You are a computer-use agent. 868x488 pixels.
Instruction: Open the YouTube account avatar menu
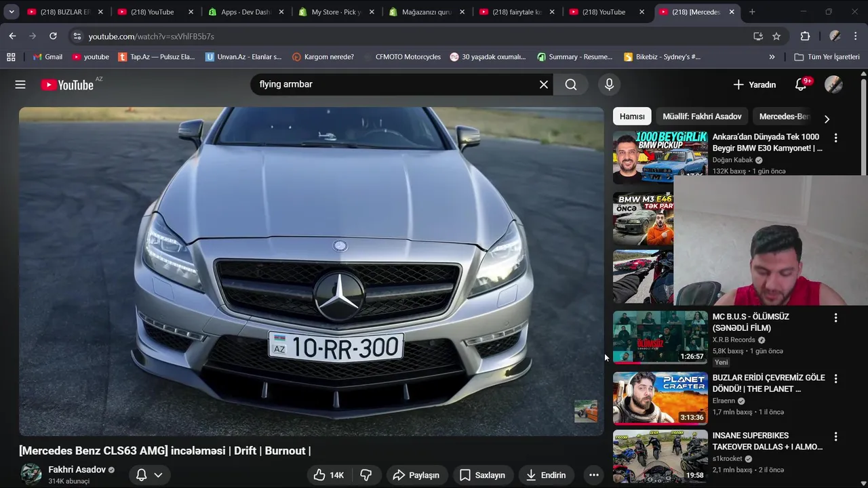833,84
